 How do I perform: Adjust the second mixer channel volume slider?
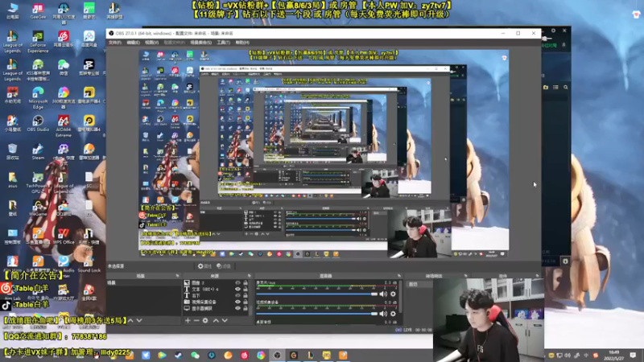click(x=316, y=314)
